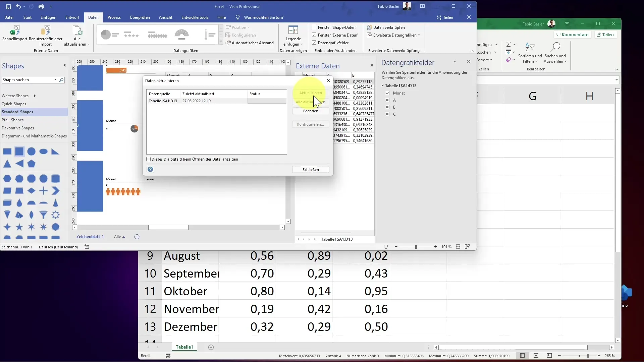644x362 pixels.
Task: Open the Datei menu
Action: coord(9,17)
